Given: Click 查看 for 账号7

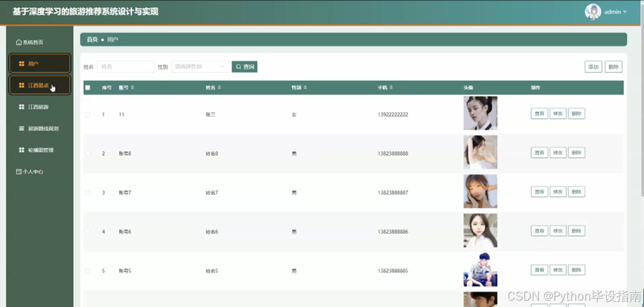Looking at the screenshot, I should pos(539,192).
